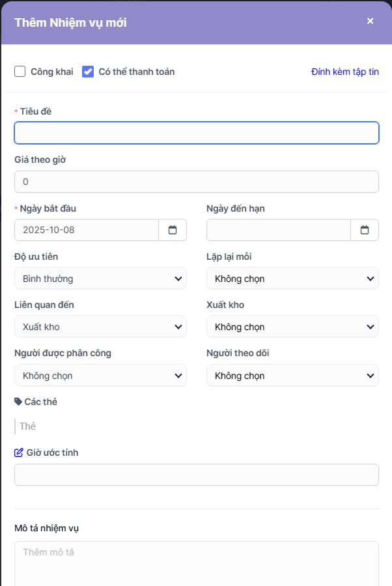Open the Người theo dõi dropdown
The height and width of the screenshot is (586, 392).
tap(292, 376)
